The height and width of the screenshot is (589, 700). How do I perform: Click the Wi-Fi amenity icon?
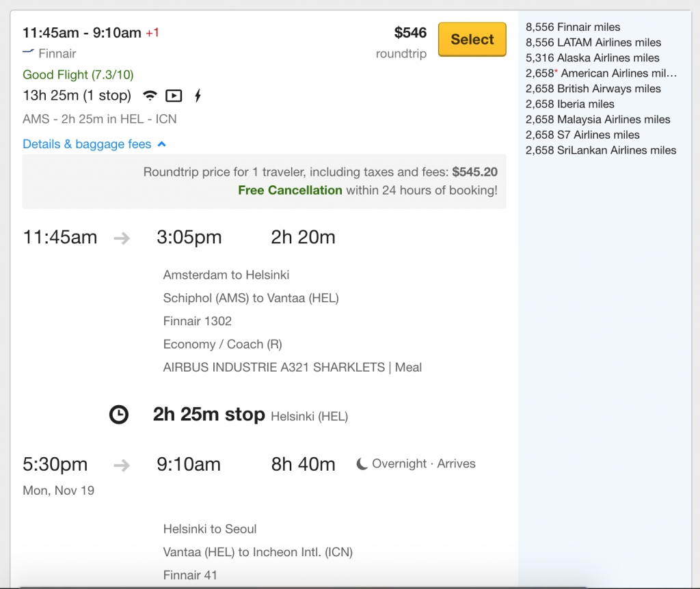tap(150, 96)
